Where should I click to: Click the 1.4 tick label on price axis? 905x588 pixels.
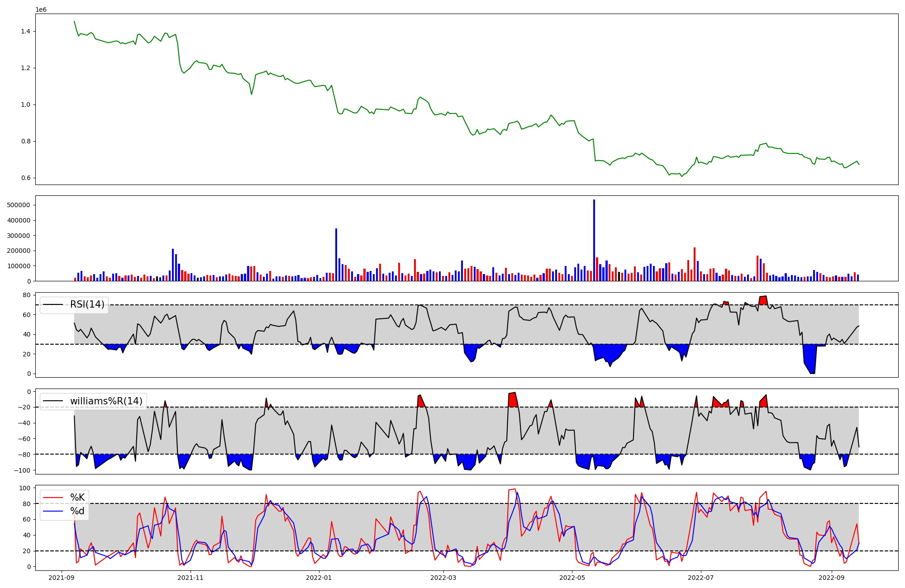[26, 31]
